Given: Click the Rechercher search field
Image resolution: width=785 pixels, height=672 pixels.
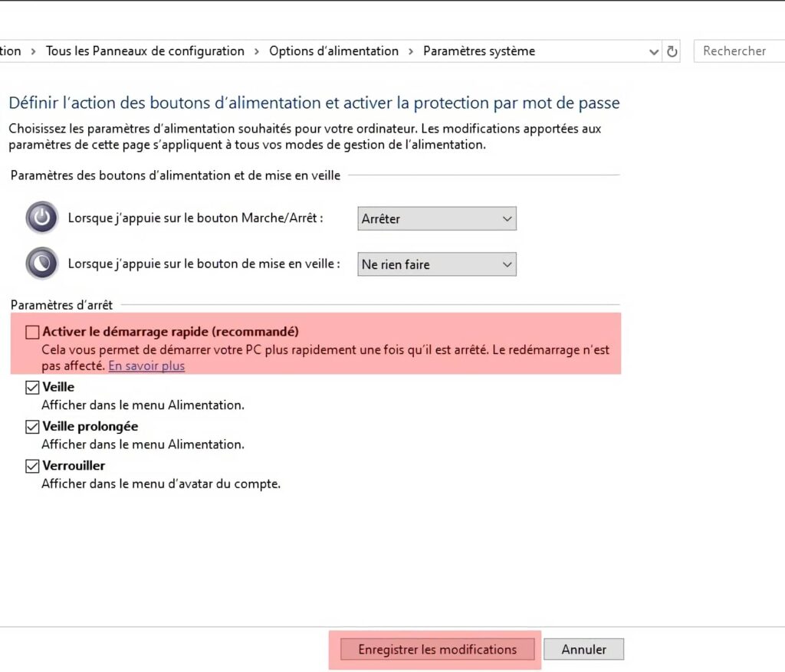Looking at the screenshot, I should point(736,51).
